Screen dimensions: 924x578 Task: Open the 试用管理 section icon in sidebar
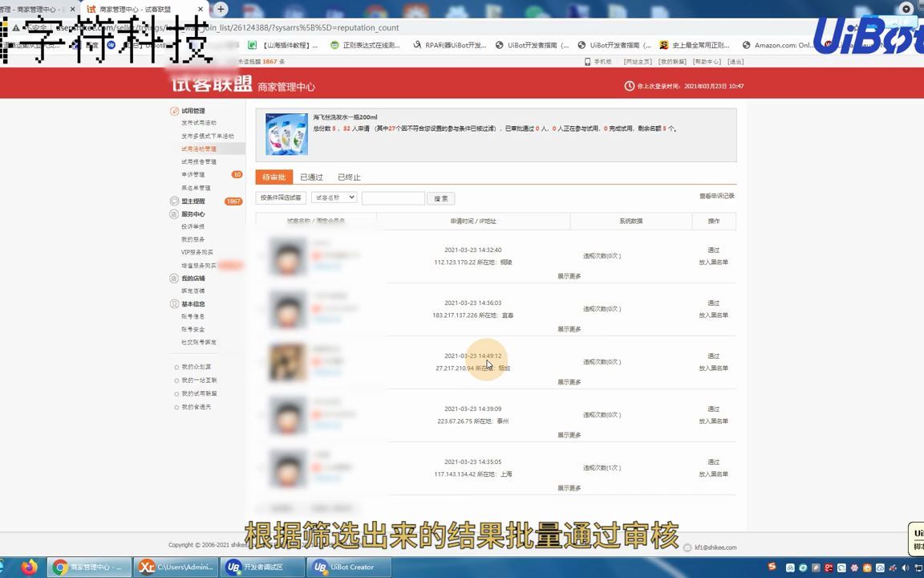[175, 110]
